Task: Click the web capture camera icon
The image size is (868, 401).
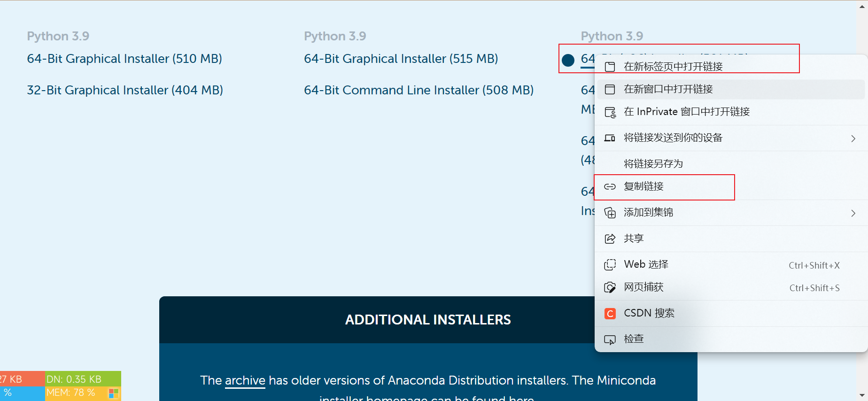Action: point(610,287)
